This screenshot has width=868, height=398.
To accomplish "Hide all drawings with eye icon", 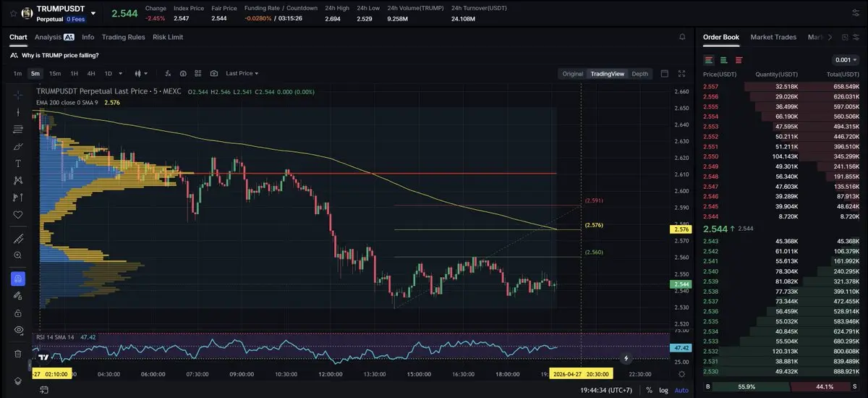I will [18, 330].
